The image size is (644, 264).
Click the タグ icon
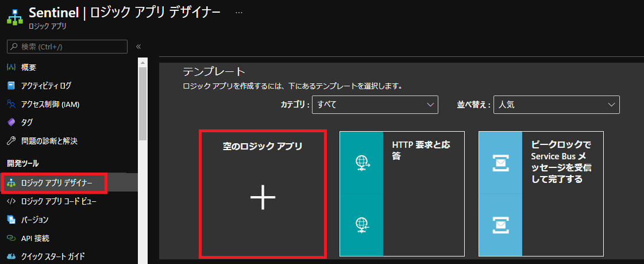[11, 123]
